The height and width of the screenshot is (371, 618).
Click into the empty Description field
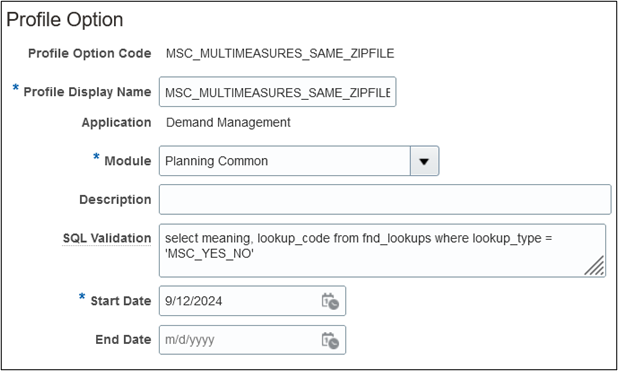click(385, 199)
